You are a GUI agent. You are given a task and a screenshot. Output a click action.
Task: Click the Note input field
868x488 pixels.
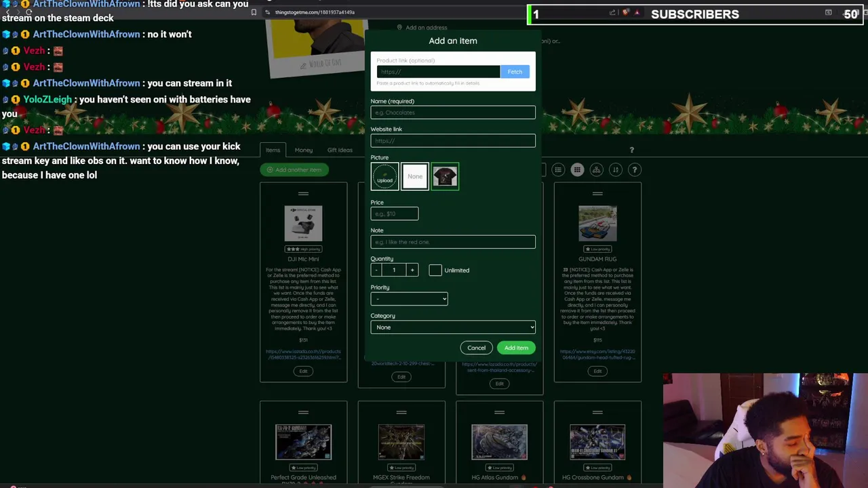pos(453,242)
